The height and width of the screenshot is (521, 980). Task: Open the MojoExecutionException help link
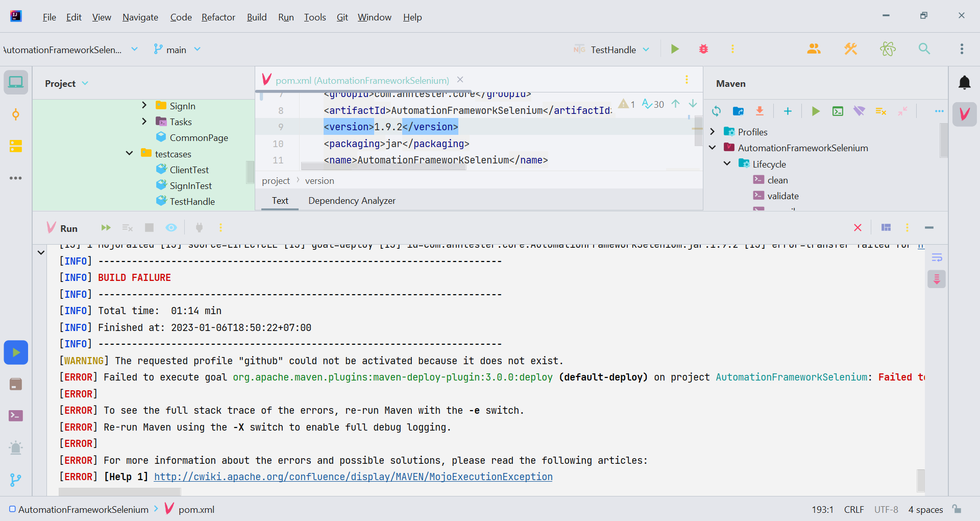pyautogui.click(x=353, y=477)
